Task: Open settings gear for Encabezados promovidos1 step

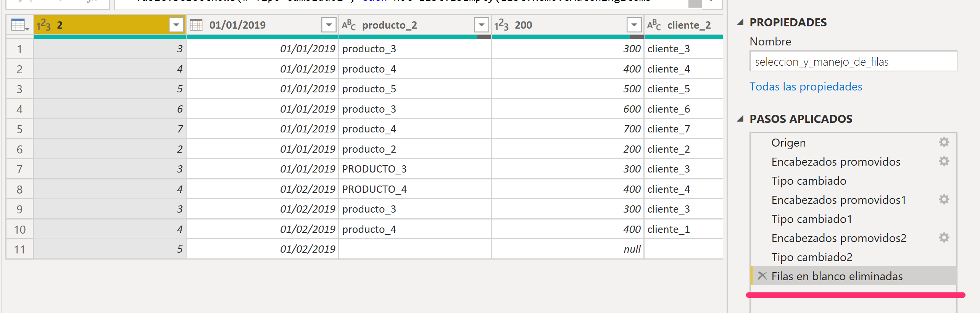Action: click(x=944, y=199)
